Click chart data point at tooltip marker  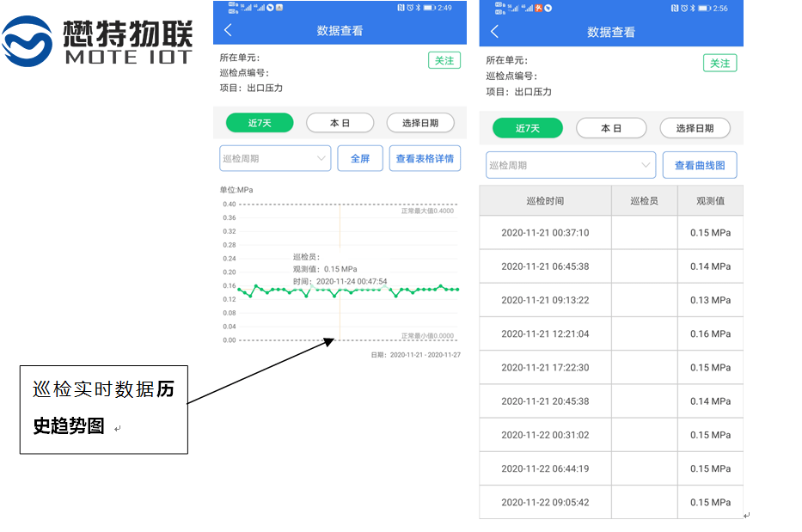point(340,290)
